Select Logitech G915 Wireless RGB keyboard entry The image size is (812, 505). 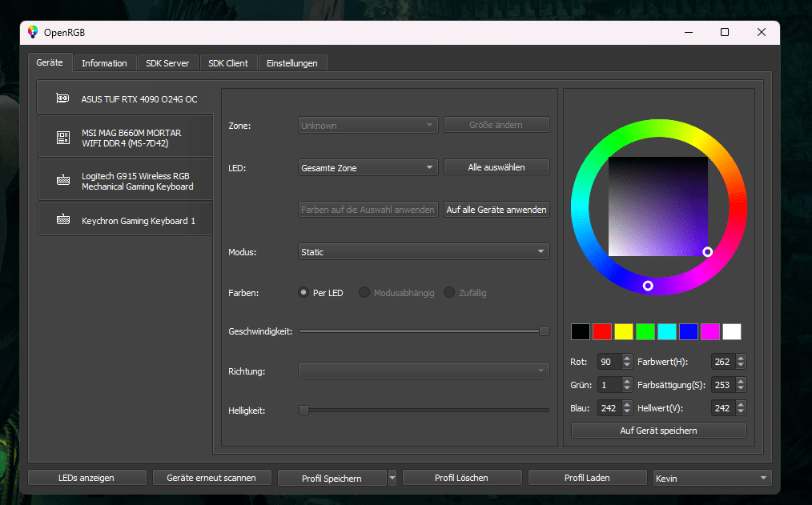pyautogui.click(x=126, y=180)
